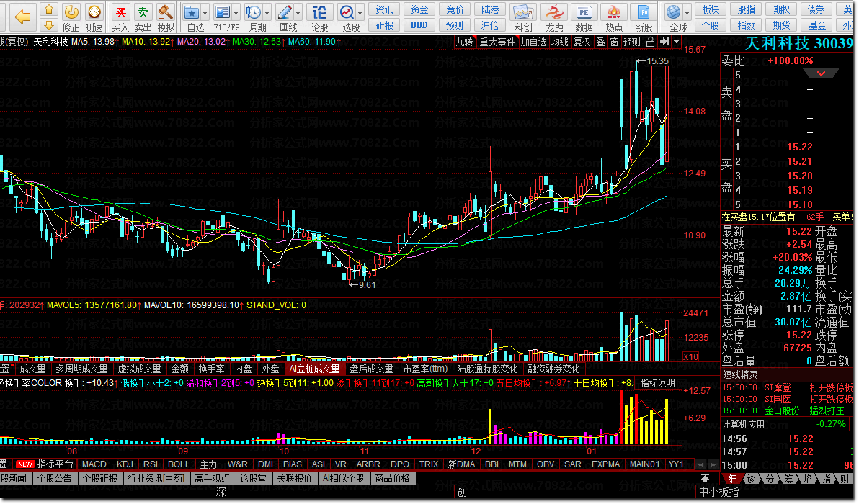Viewport: 859px width, 504px height.
Task: Click the 修正 refresh icon
Action: [x=71, y=12]
